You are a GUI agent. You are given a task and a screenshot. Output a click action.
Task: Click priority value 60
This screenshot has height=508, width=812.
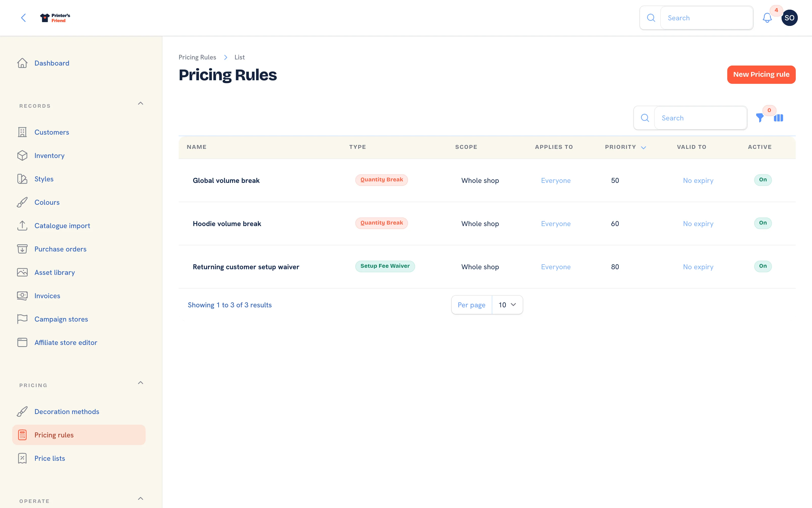point(615,224)
